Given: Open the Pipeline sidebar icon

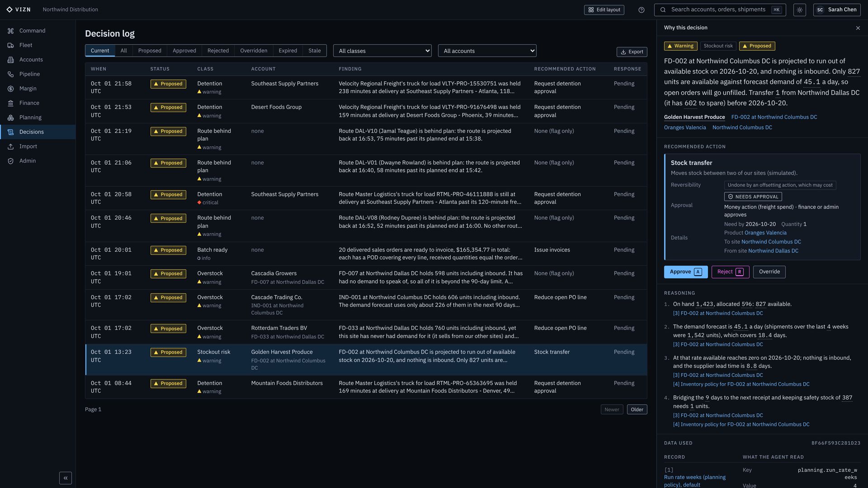Looking at the screenshot, I should point(10,74).
